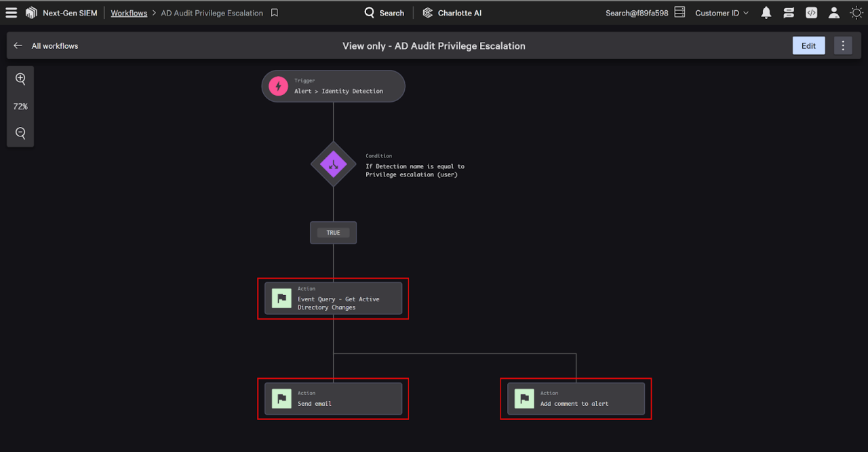Open the code editor icon
Viewport: 868px width, 452px height.
click(811, 13)
